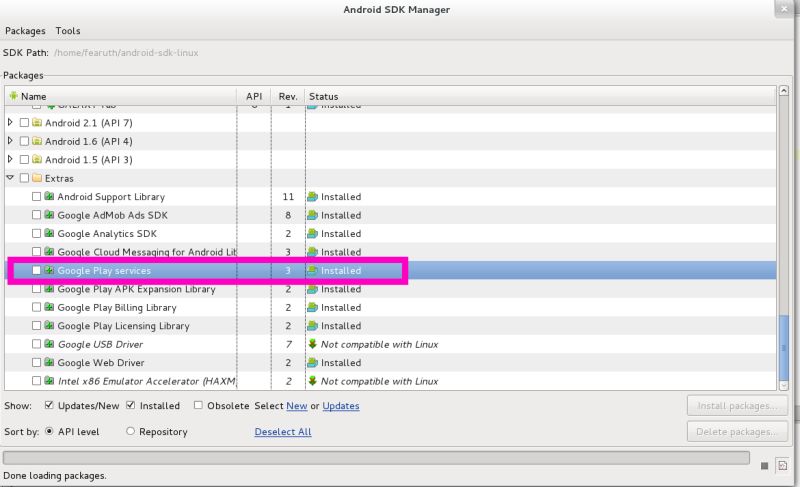Click the installed status icon for Google Analytics SDK

coord(312,234)
